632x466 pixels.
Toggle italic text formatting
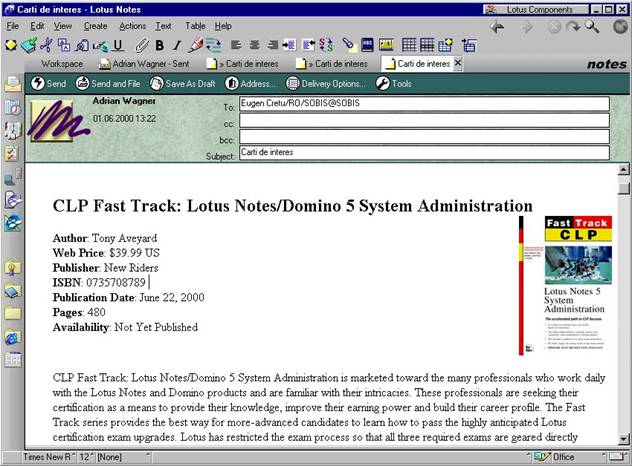[x=176, y=45]
